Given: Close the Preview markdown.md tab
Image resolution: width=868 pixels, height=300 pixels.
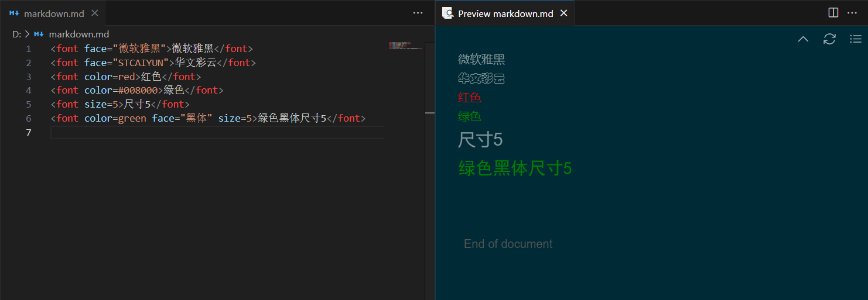Looking at the screenshot, I should click(x=563, y=13).
